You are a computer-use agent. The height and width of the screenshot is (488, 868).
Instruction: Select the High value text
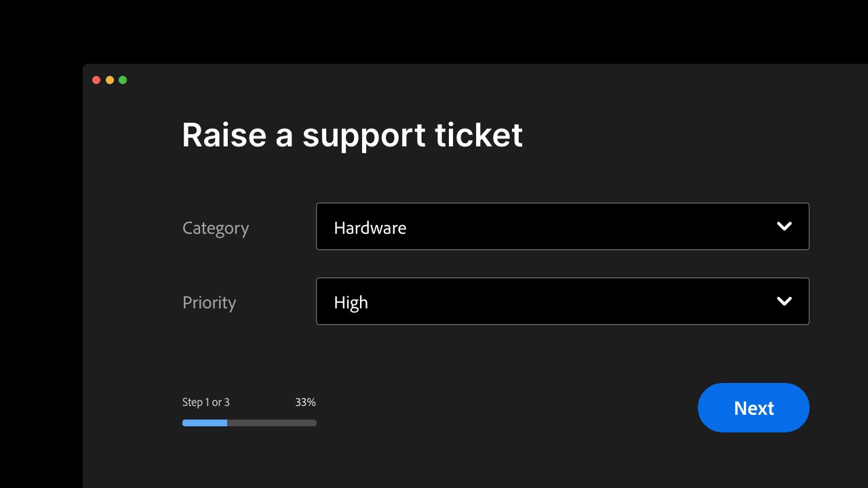(x=351, y=302)
